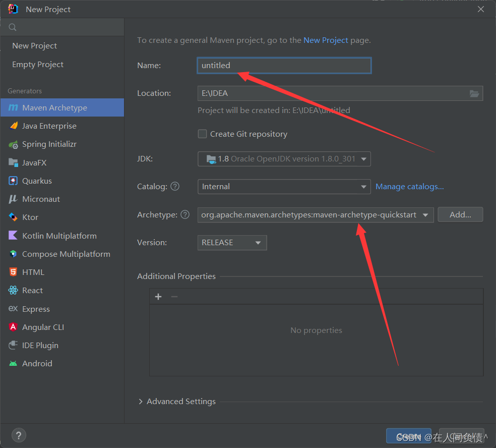Select React generator label
496x448 pixels.
[33, 291]
